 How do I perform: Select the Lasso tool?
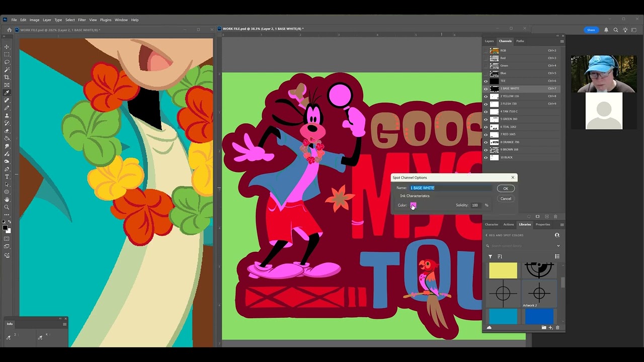point(7,62)
